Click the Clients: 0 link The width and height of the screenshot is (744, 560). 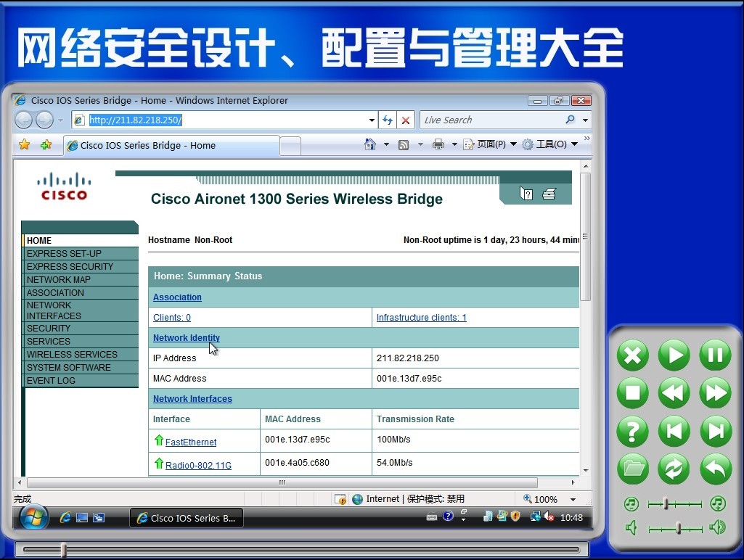172,318
